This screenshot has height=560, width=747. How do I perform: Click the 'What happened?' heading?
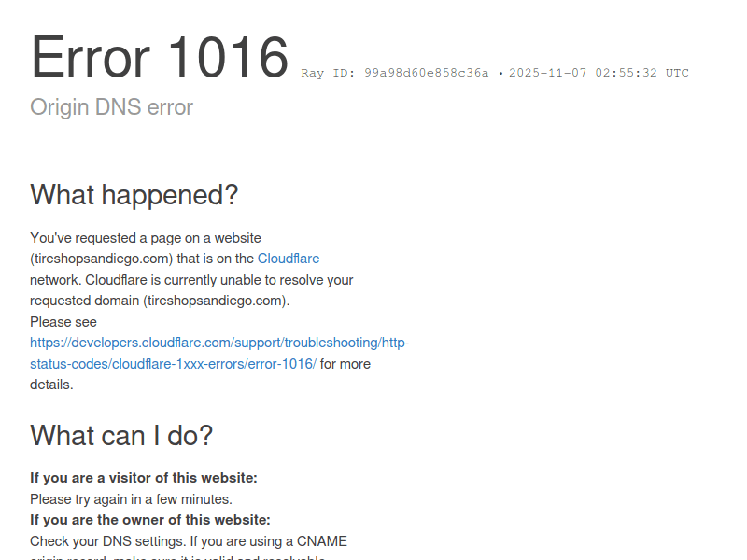pyautogui.click(x=134, y=195)
